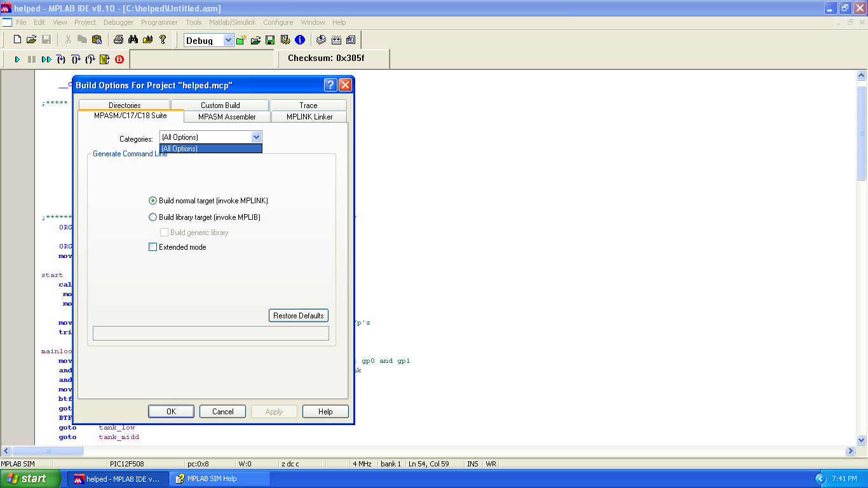
Task: Click the Checksum: 0x305f text
Action: click(x=326, y=58)
